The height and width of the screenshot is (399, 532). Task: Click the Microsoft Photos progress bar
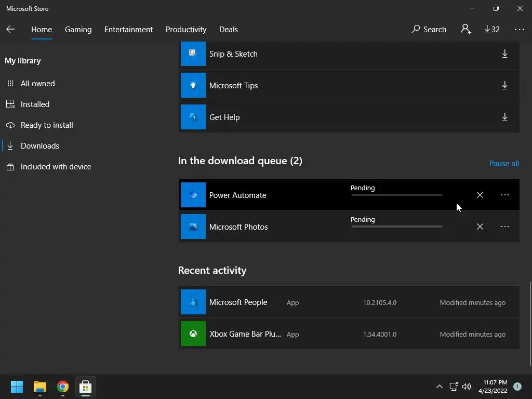tap(396, 227)
